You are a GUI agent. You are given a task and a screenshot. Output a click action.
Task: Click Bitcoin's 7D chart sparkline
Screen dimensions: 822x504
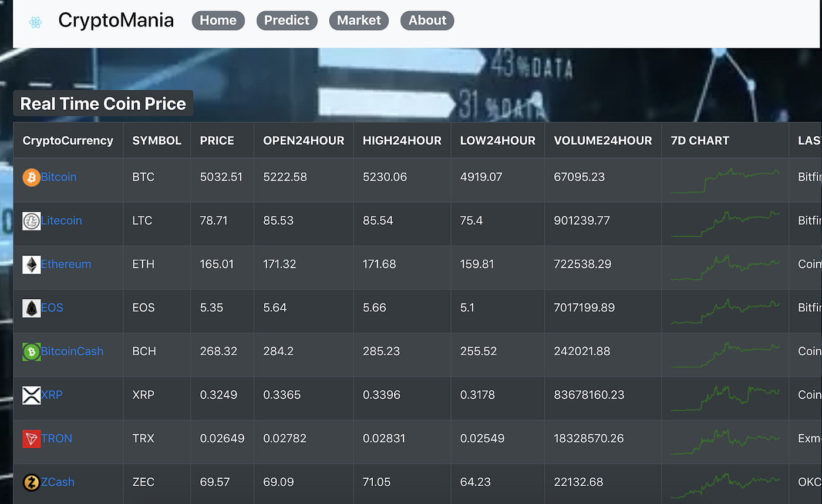point(725,179)
